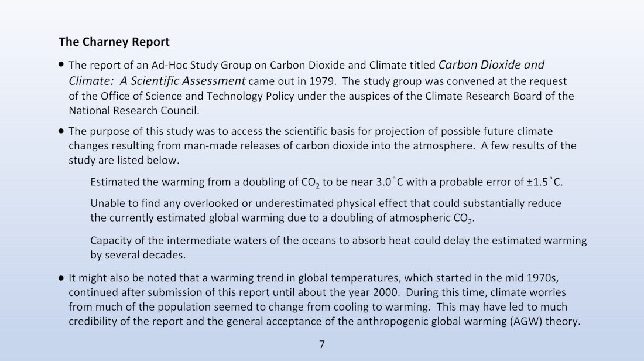Click the text Climate: A Scientific Assessment

tap(157, 81)
